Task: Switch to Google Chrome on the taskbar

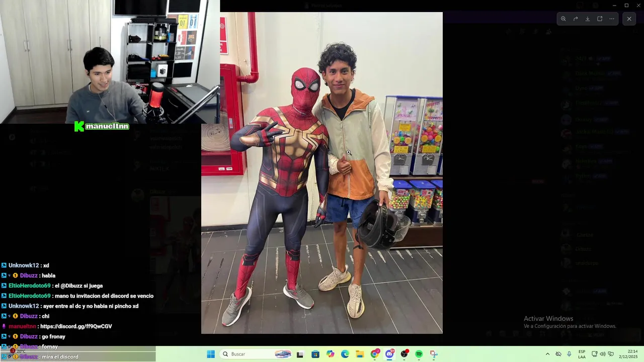Action: click(375, 354)
